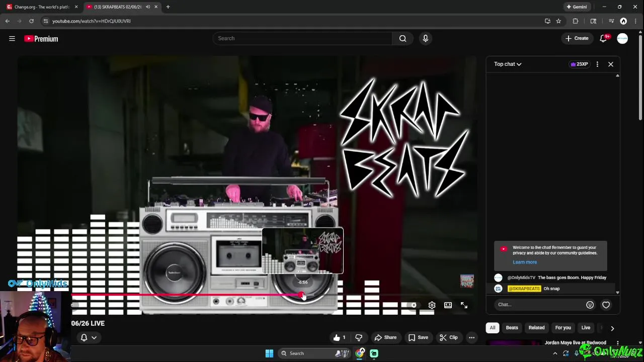
Task: Enter fullscreen mode
Action: 464,305
